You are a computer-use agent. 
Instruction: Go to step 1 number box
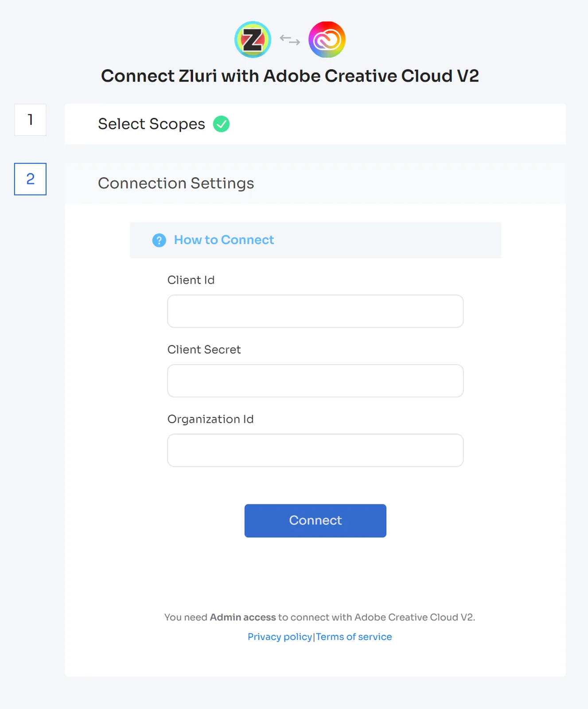click(x=30, y=120)
